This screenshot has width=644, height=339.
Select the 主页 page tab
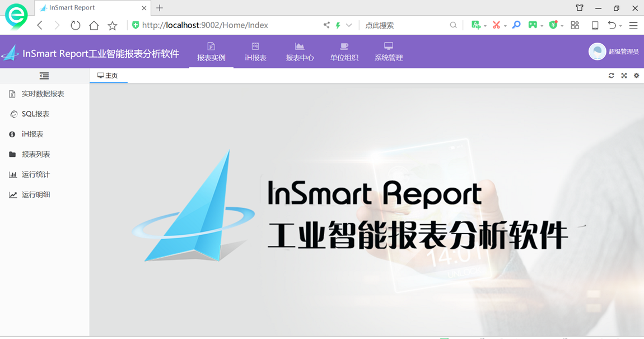108,76
